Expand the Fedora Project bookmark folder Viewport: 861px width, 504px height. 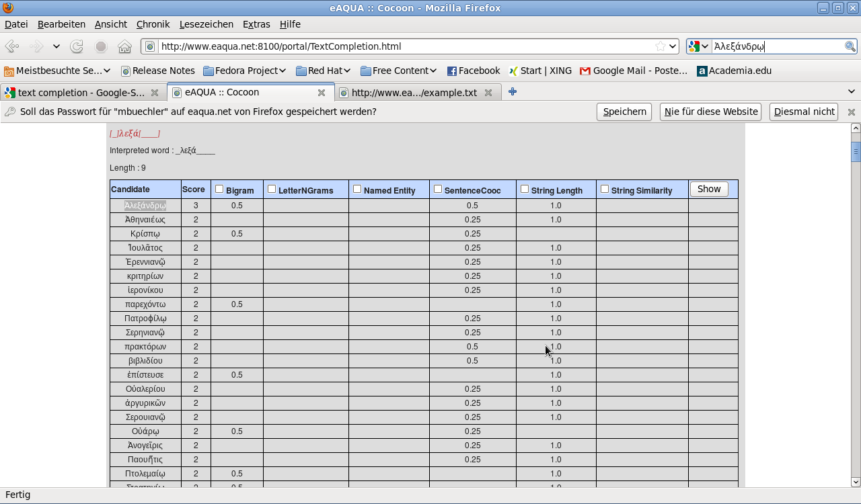coord(244,71)
